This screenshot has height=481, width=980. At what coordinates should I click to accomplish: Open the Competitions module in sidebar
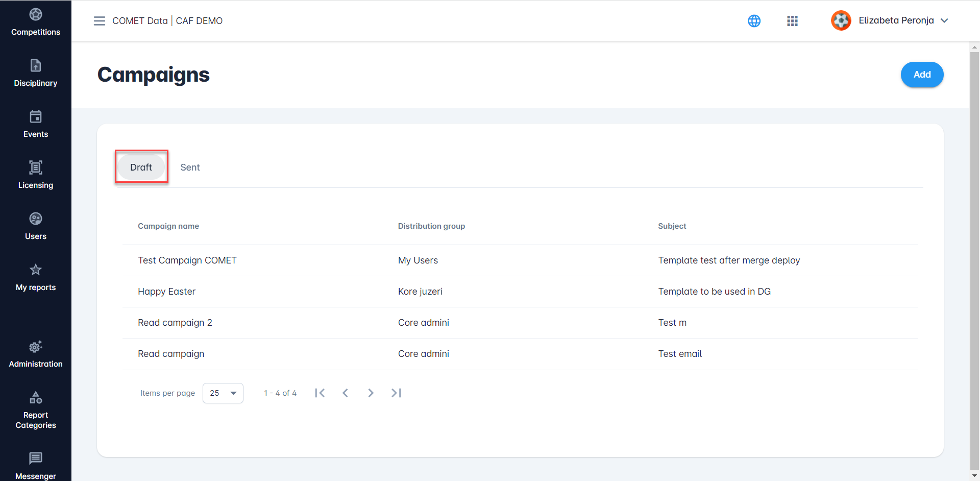pos(36,22)
